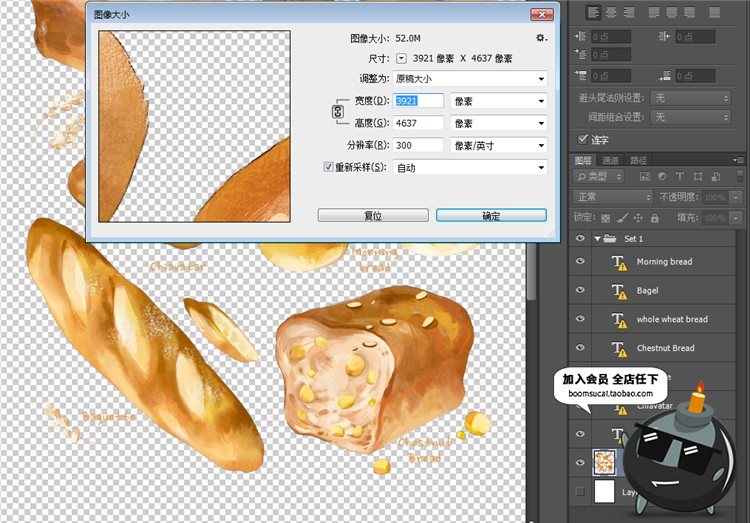Open the resolution unit 像素/英寸 dropdown
Screen dimensions: 750x523
click(498, 145)
